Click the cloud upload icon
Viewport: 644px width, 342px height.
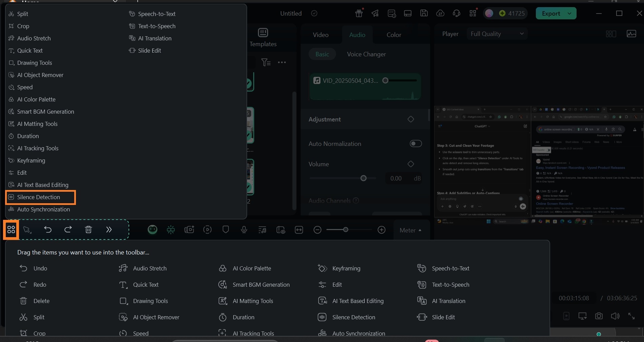coord(440,13)
